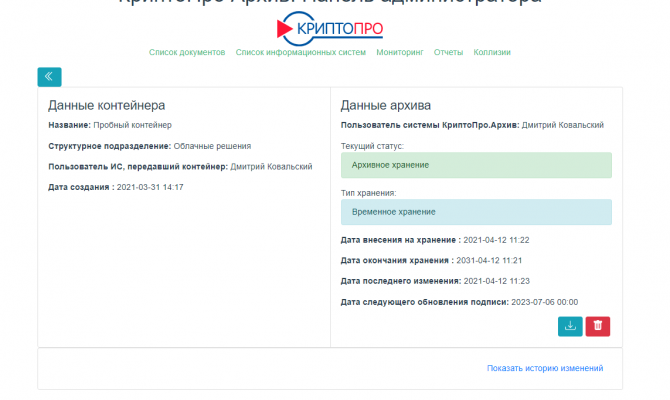Go to Мониторинг section
The height and width of the screenshot is (400, 670).
[400, 52]
